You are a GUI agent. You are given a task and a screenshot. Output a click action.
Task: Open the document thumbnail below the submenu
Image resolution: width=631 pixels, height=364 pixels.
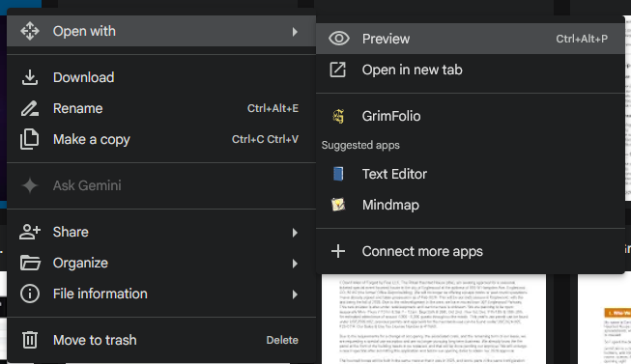click(x=434, y=319)
